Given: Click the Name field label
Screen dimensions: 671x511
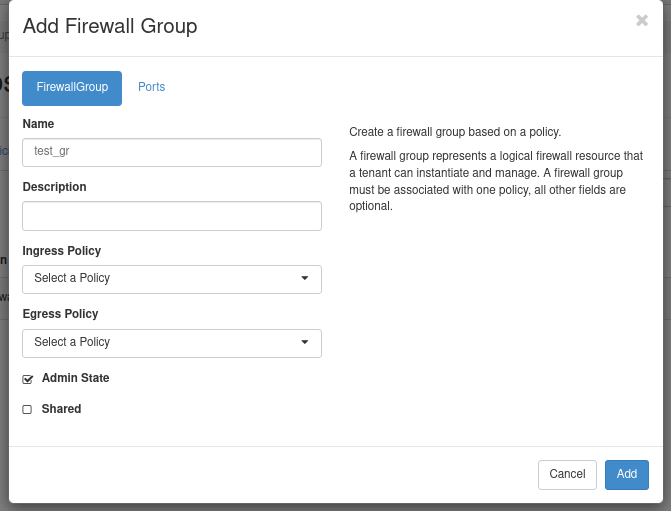Looking at the screenshot, I should pyautogui.click(x=38, y=124).
